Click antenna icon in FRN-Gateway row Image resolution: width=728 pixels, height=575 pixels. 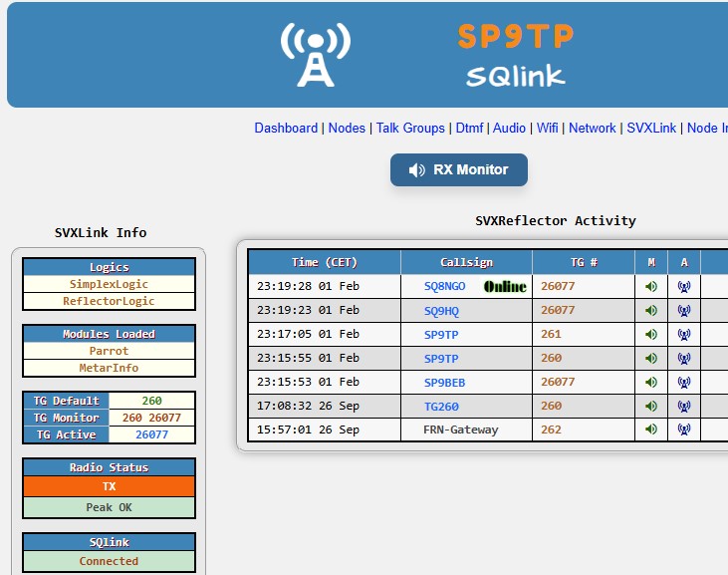tap(683, 430)
